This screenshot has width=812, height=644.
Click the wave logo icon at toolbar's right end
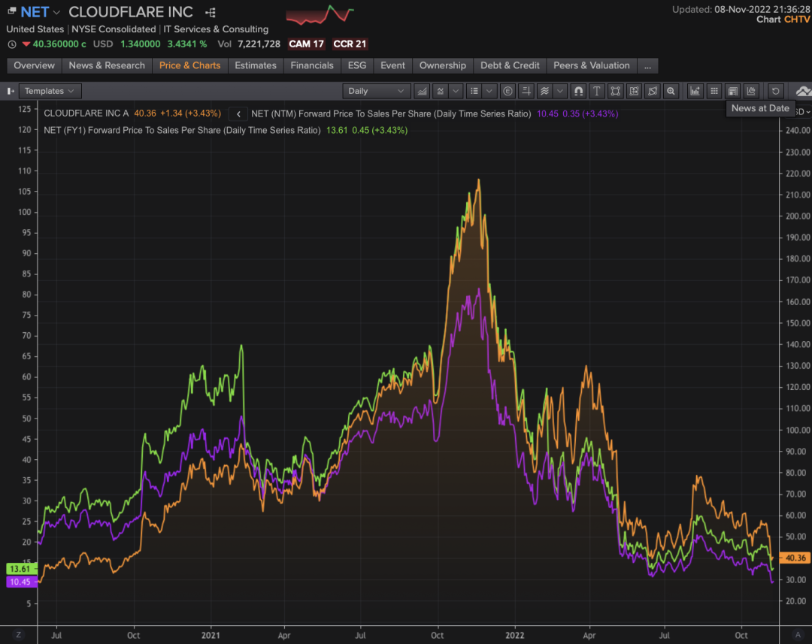pos(803,91)
